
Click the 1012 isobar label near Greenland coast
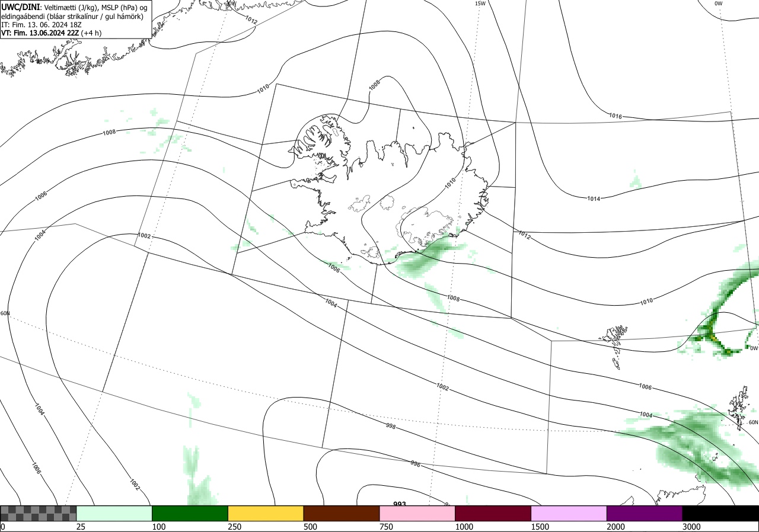tap(251, 20)
